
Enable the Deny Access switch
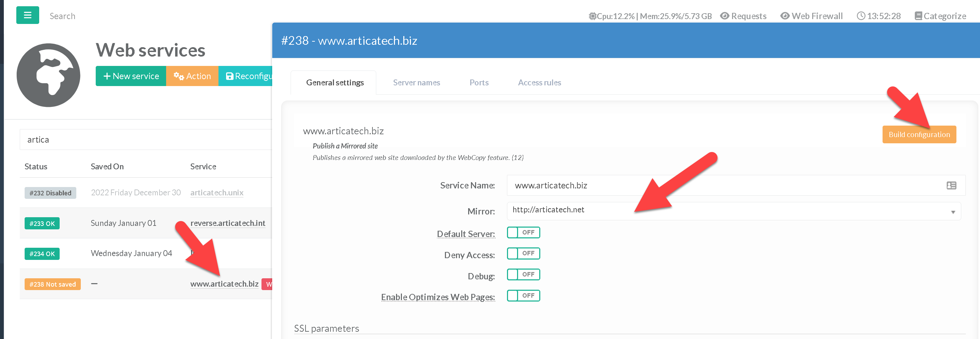coord(523,253)
